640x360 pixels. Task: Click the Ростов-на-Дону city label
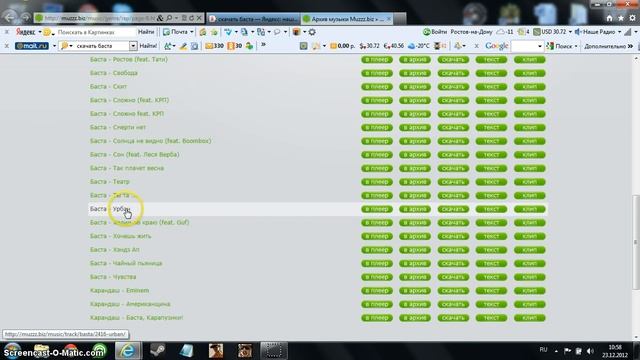point(471,32)
